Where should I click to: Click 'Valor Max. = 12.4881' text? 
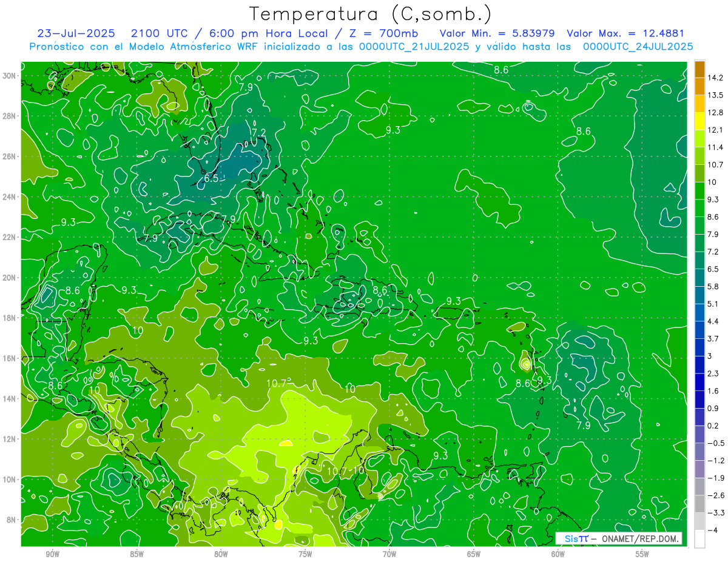[625, 33]
